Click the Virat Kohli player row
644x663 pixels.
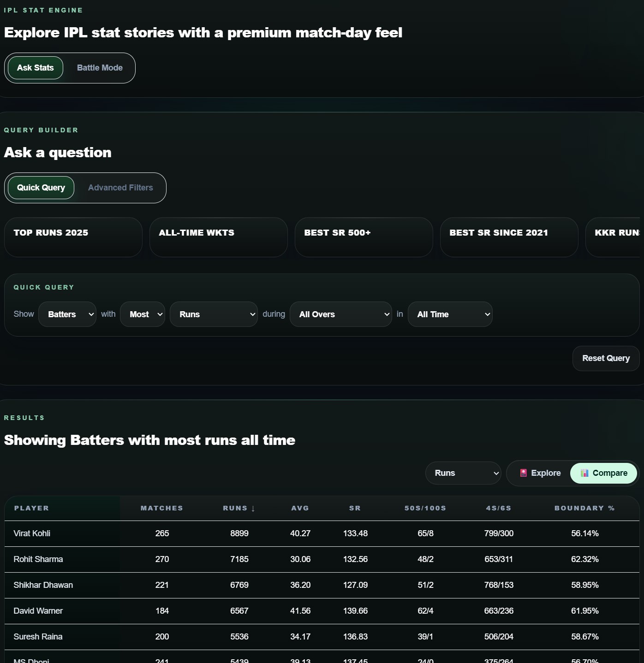pos(32,533)
